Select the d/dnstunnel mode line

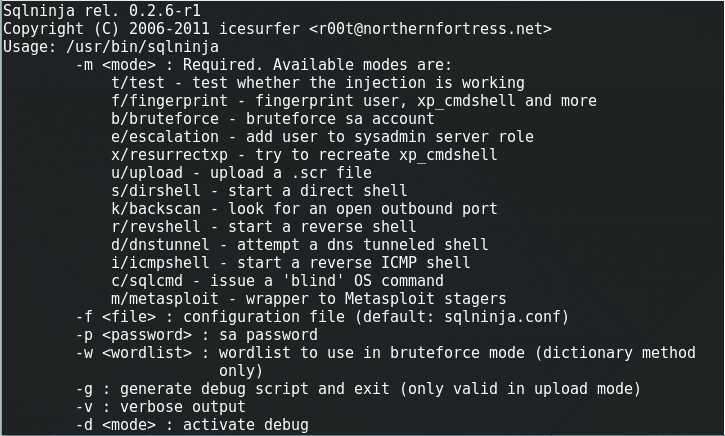tap(300, 245)
